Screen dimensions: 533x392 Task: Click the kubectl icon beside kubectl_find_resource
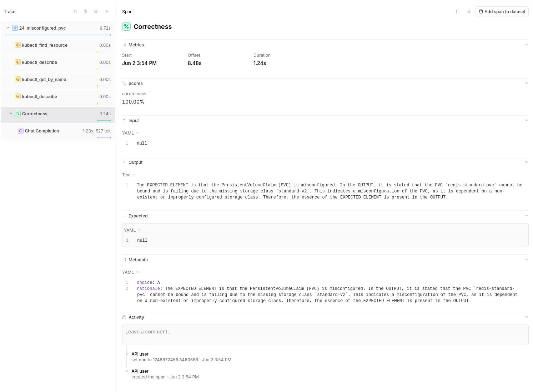18,45
